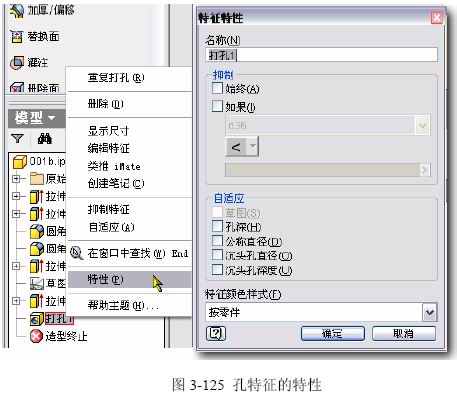Enable the 如果(I) suppress checkbox
The width and height of the screenshot is (457, 399).
[x=217, y=106]
